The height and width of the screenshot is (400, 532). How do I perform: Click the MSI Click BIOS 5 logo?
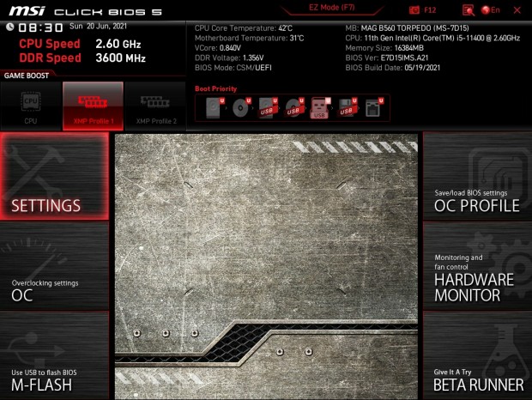coord(85,11)
